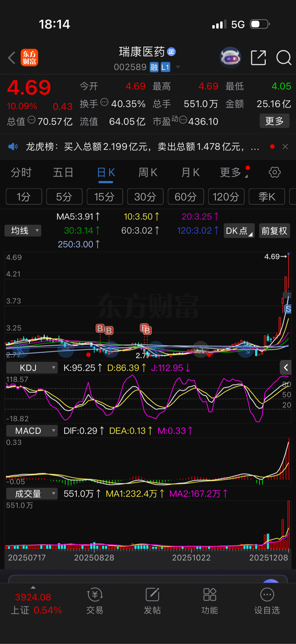
Task: Select the 15分 period button
Action: point(105,197)
